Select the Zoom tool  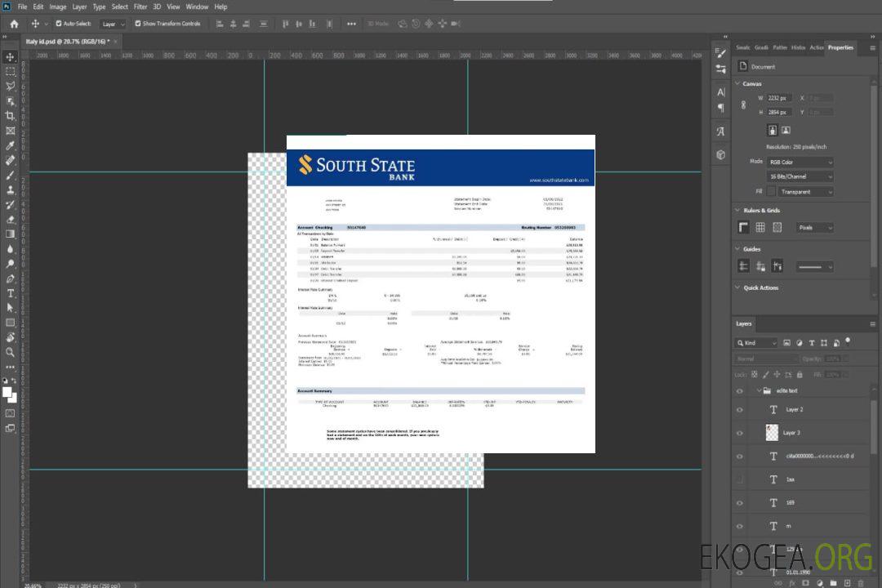[x=10, y=352]
